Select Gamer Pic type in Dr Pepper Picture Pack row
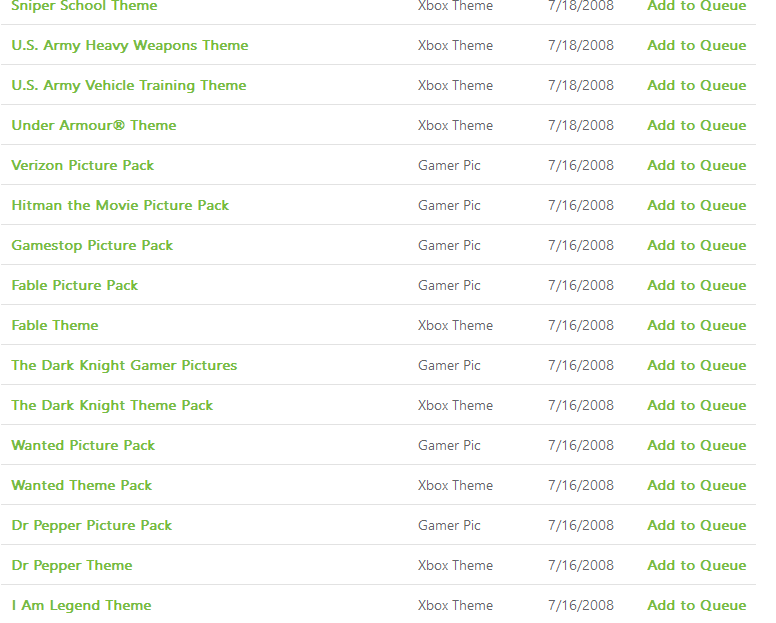The height and width of the screenshot is (623, 776). point(449,526)
